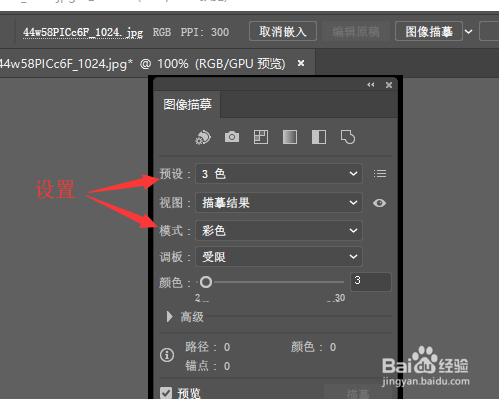Click the 颜色 slider handle
Screen dimensions: 499x399
(206, 282)
